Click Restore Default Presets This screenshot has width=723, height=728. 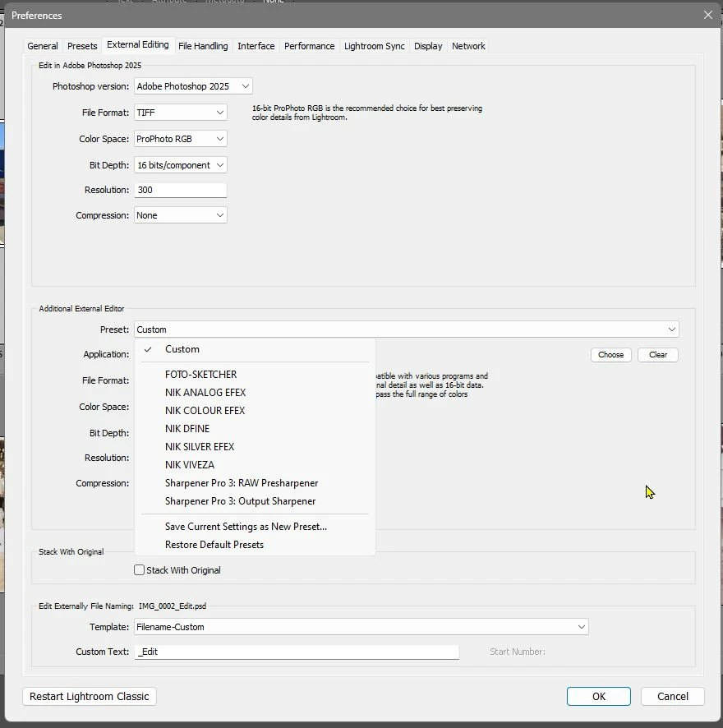pos(255,545)
